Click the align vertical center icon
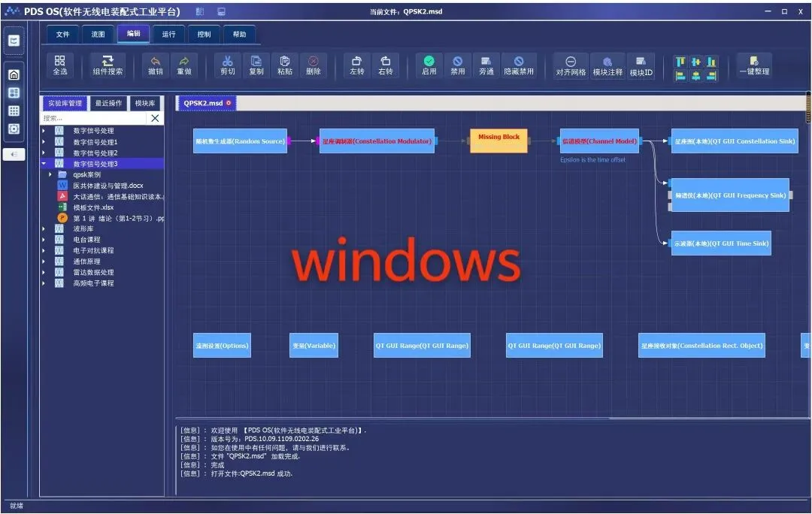Image resolution: width=812 pixels, height=514 pixels. (696, 62)
